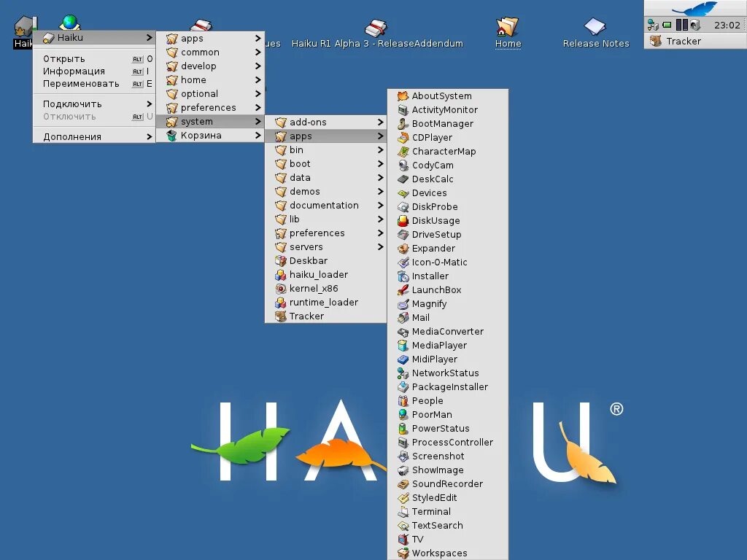Viewport: 747px width, 560px height.
Task: Click battery power tray icon
Action: pyautogui.click(x=667, y=25)
